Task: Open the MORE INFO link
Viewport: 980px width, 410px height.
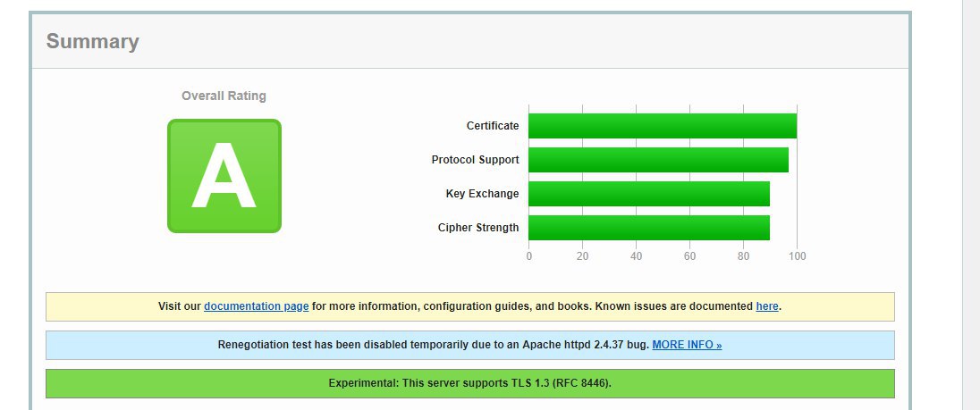Action: [687, 345]
